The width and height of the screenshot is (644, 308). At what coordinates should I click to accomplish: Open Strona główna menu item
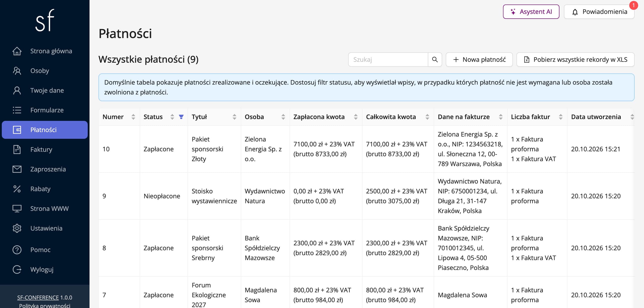(45, 51)
